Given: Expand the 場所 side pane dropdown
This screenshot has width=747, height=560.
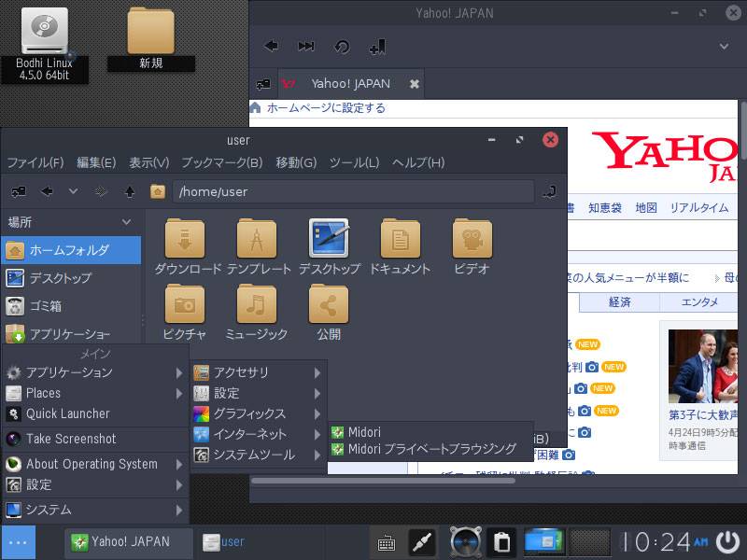Looking at the screenshot, I should (126, 222).
